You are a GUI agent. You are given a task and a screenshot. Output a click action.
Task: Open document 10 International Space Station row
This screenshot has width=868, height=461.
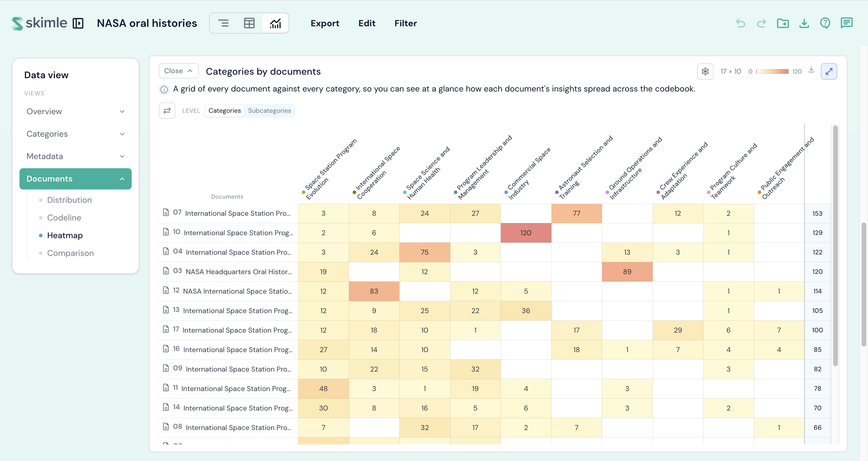coord(227,233)
